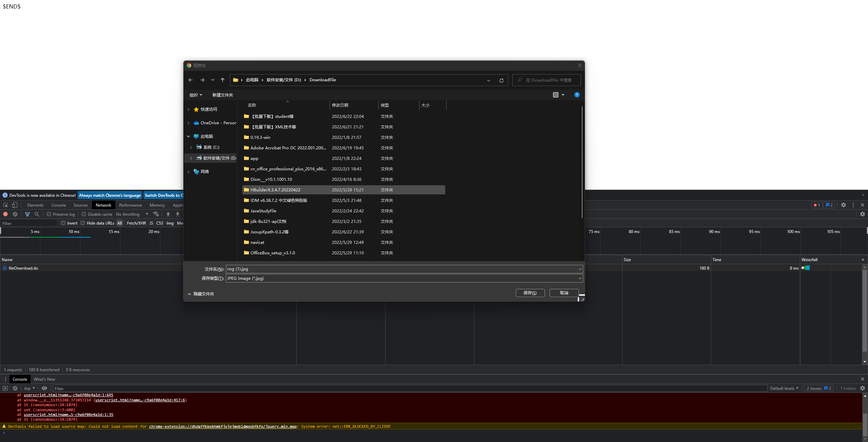868x442 pixels.
Task: Show console sidebar icon
Action: [x=5, y=388]
